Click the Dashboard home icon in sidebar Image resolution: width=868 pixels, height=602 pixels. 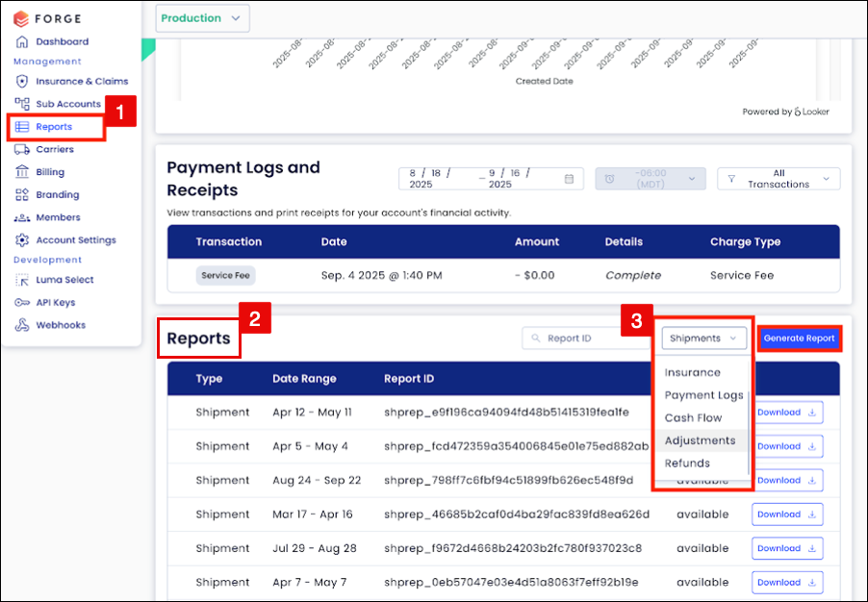[x=22, y=42]
